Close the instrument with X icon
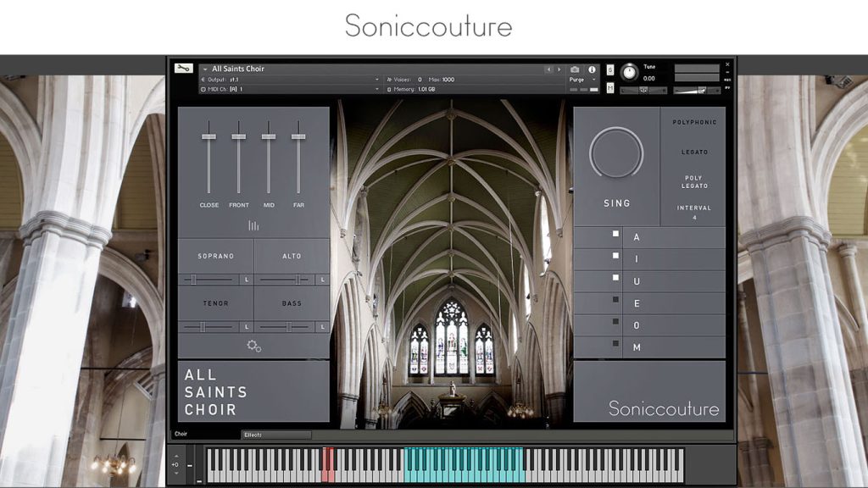This screenshot has width=868, height=488. [727, 64]
